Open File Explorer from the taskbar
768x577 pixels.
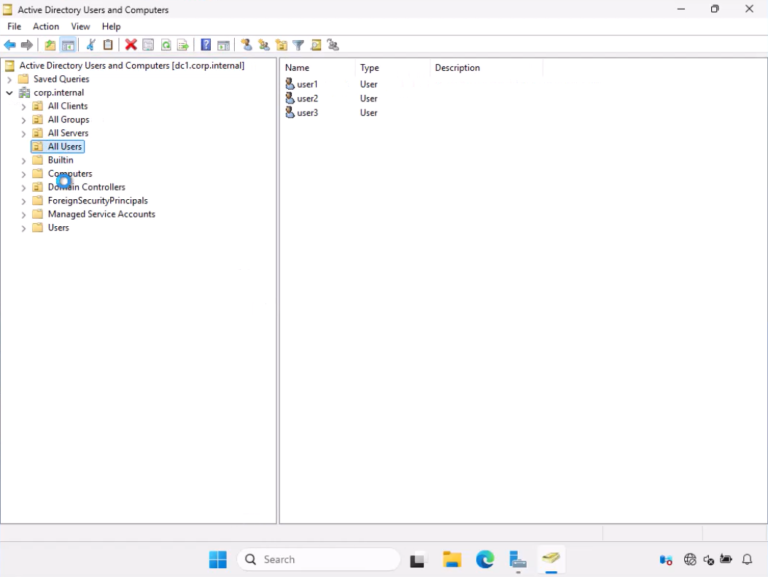(452, 559)
